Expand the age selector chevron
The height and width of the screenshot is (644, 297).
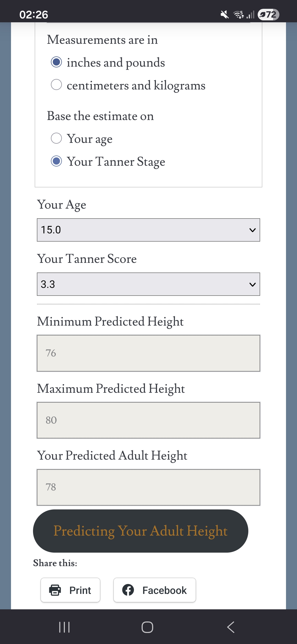[253, 230]
